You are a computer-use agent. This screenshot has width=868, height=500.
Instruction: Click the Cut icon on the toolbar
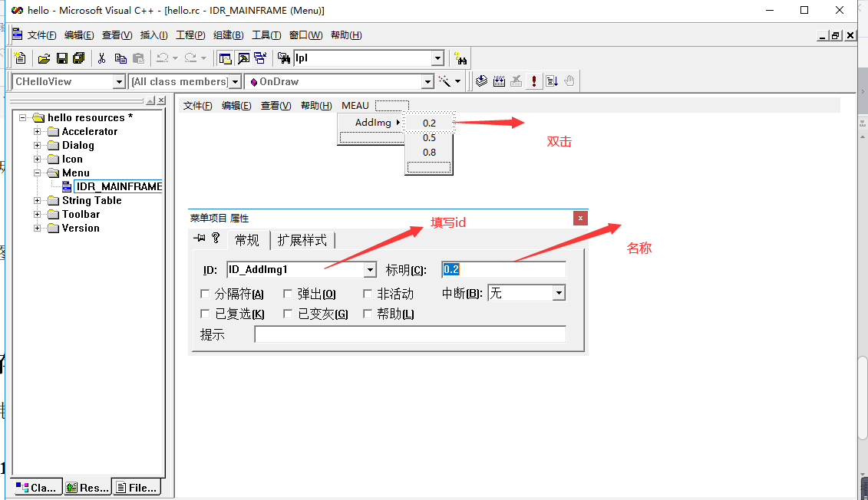(101, 58)
